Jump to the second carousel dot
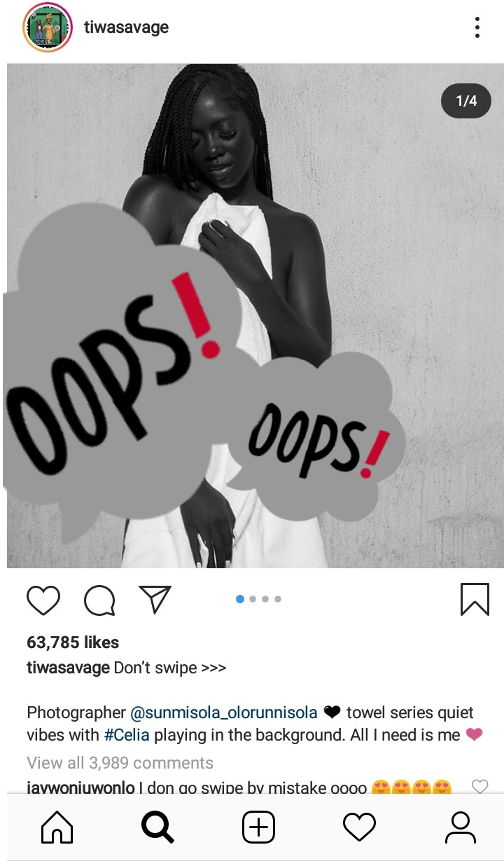The image size is (504, 866). coord(253,599)
